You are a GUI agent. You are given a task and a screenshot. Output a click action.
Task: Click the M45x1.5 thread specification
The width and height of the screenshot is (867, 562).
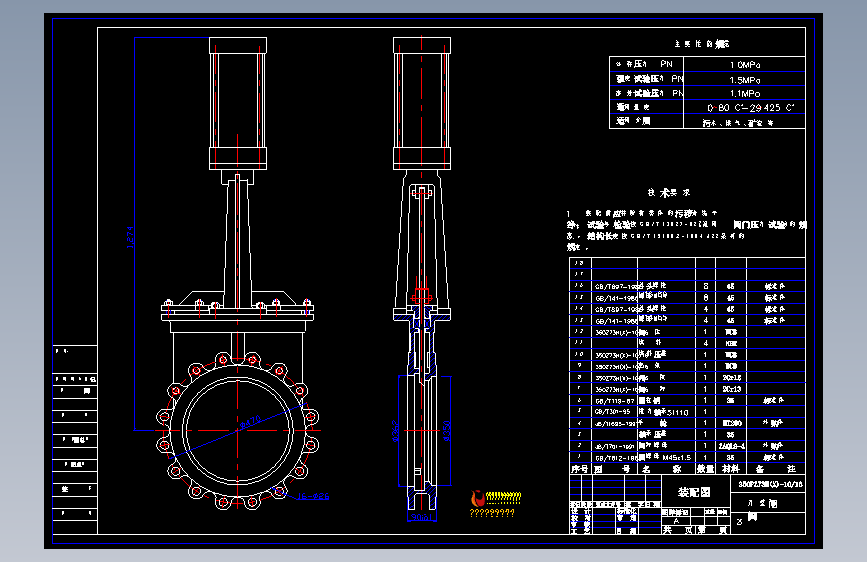click(x=677, y=457)
